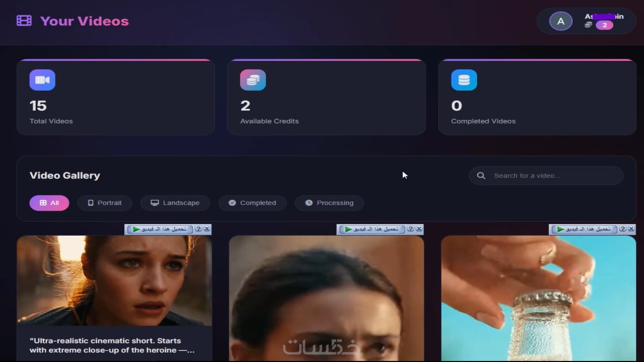Click help question mark above bottle cap video

coord(623,229)
